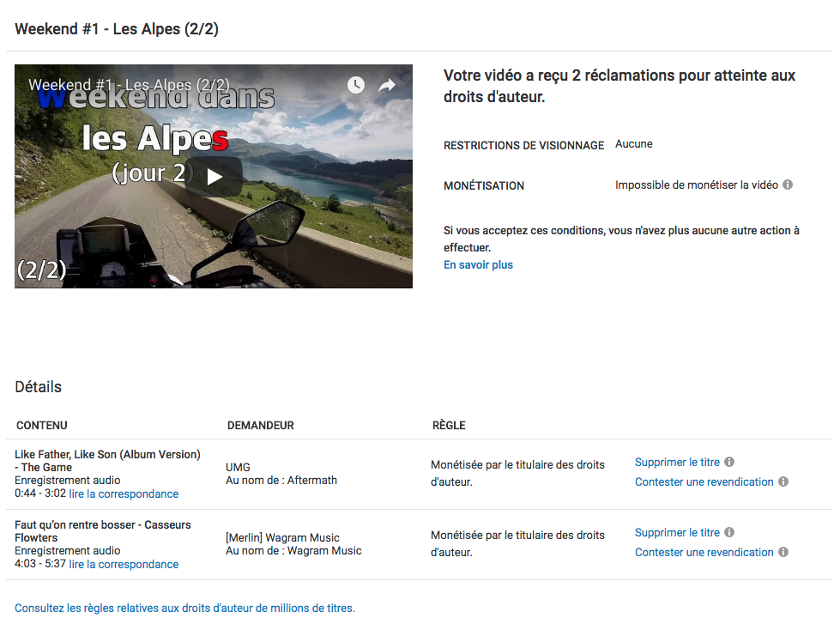Click the 'CONTENU' column header
This screenshot has height=630, width=840.
42,426
